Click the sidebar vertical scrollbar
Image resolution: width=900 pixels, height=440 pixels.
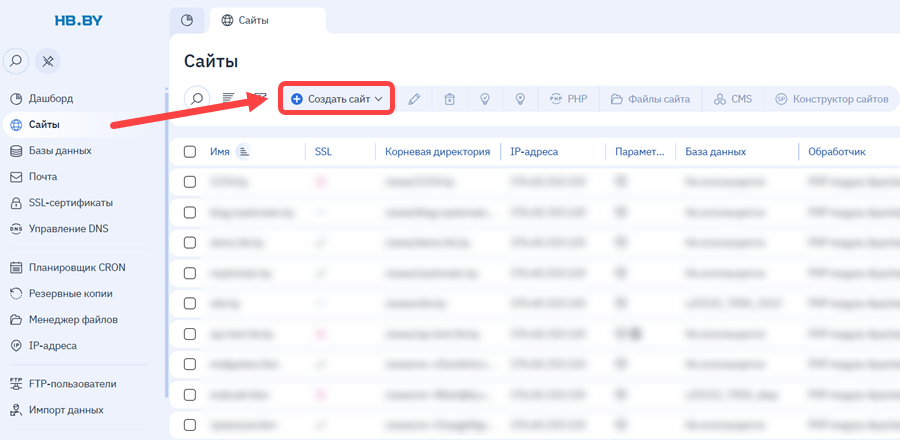click(166, 244)
